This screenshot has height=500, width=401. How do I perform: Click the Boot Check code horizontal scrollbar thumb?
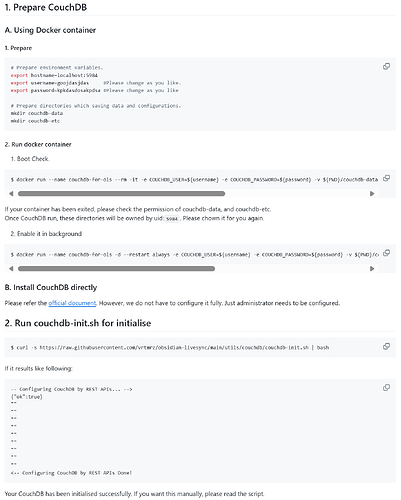coord(122,194)
